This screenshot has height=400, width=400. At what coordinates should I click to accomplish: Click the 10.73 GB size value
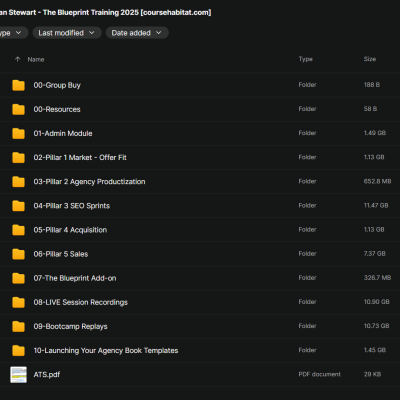376,326
